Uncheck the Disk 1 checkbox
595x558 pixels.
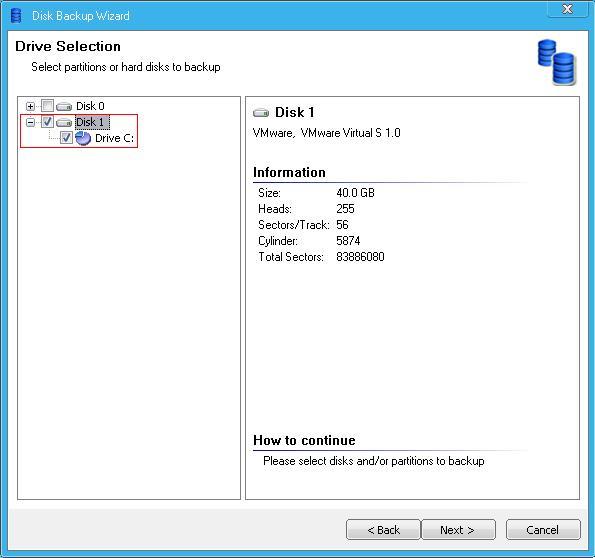47,122
